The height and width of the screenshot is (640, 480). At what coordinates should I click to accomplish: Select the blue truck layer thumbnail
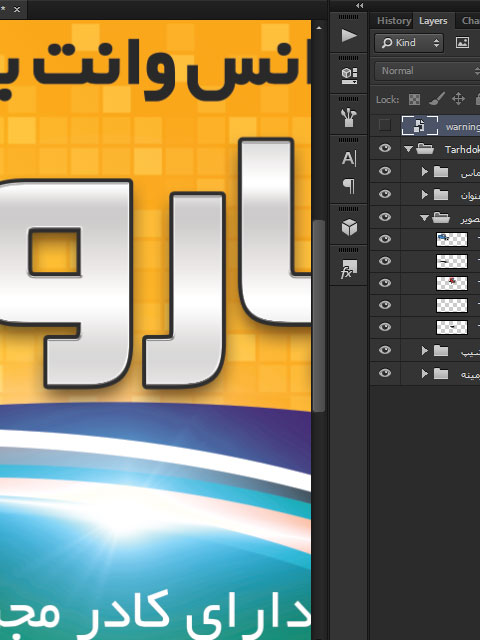(452, 239)
